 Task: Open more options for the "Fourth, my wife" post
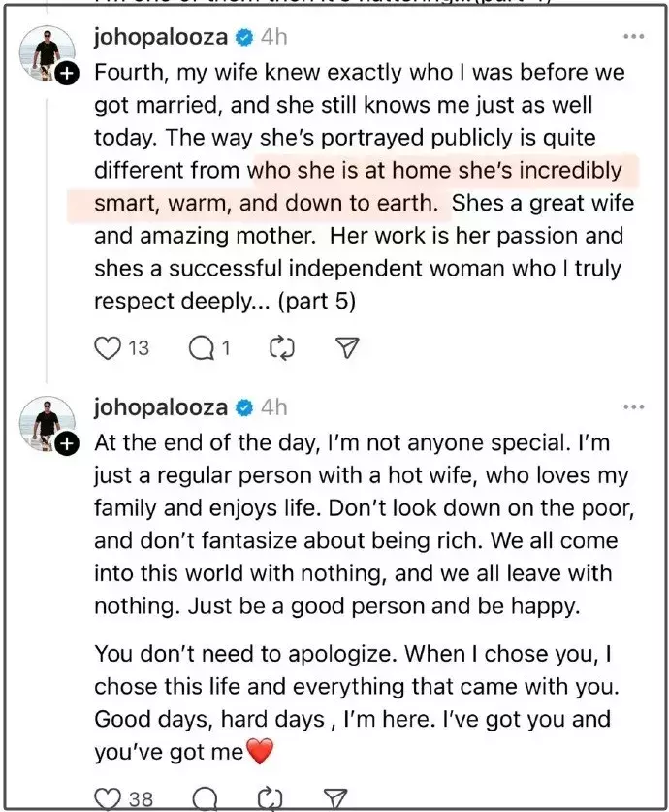pyautogui.click(x=633, y=37)
